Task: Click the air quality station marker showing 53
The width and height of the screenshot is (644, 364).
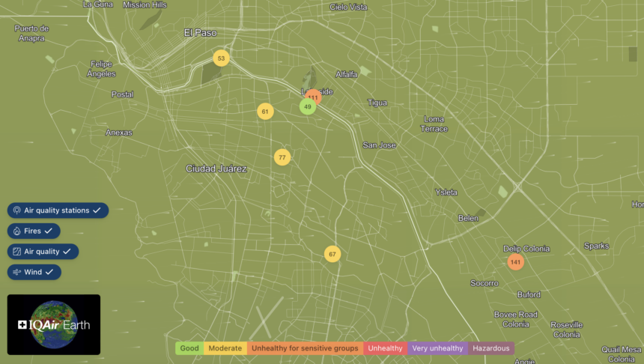Action: click(x=221, y=58)
